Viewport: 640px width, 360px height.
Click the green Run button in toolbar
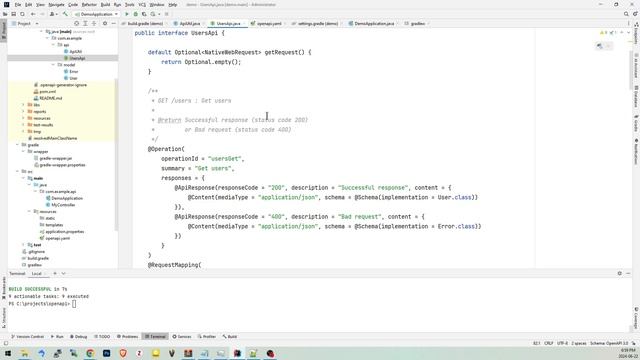(127, 14)
